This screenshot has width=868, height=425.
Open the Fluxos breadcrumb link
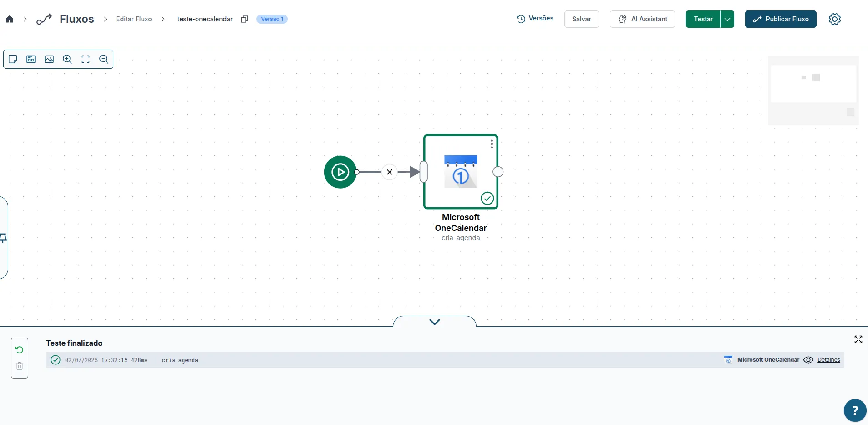[76, 19]
